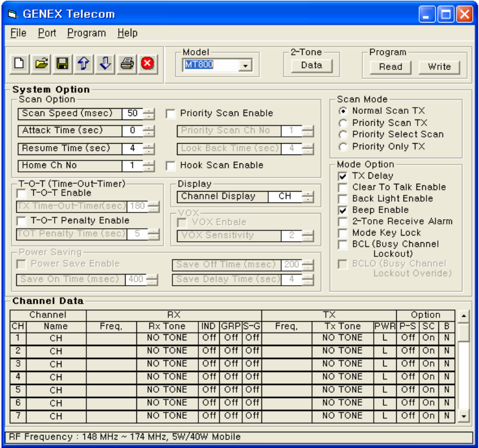479x448 pixels.
Task: Turn on Back Light Enable
Action: click(343, 199)
